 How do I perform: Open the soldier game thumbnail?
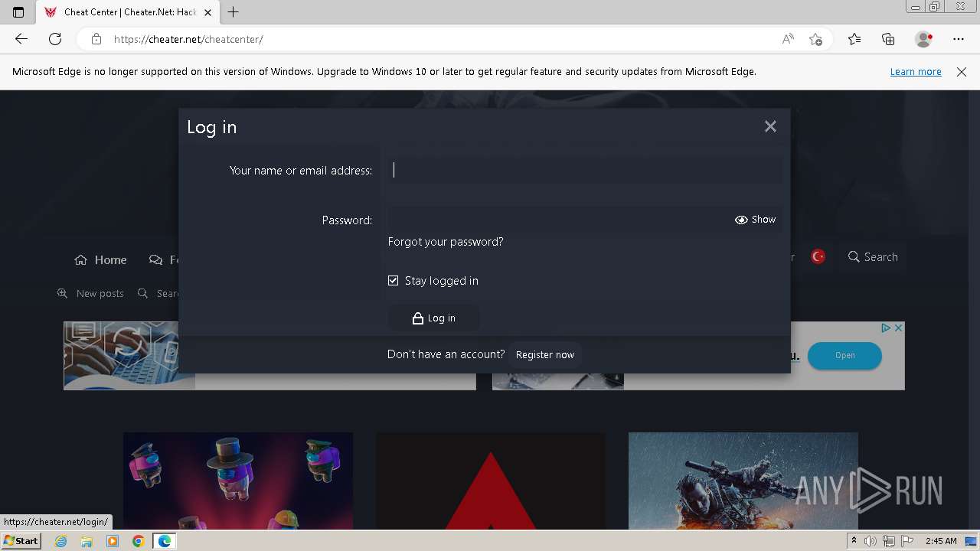(x=743, y=481)
